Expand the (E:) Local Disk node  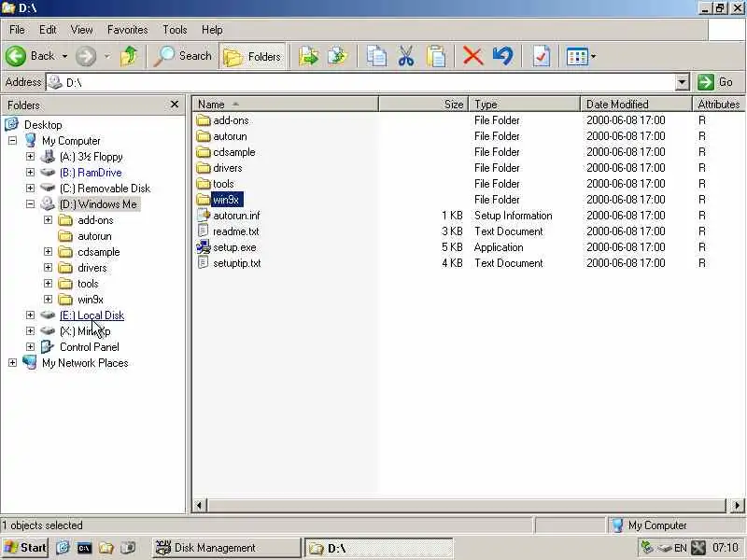pos(30,315)
